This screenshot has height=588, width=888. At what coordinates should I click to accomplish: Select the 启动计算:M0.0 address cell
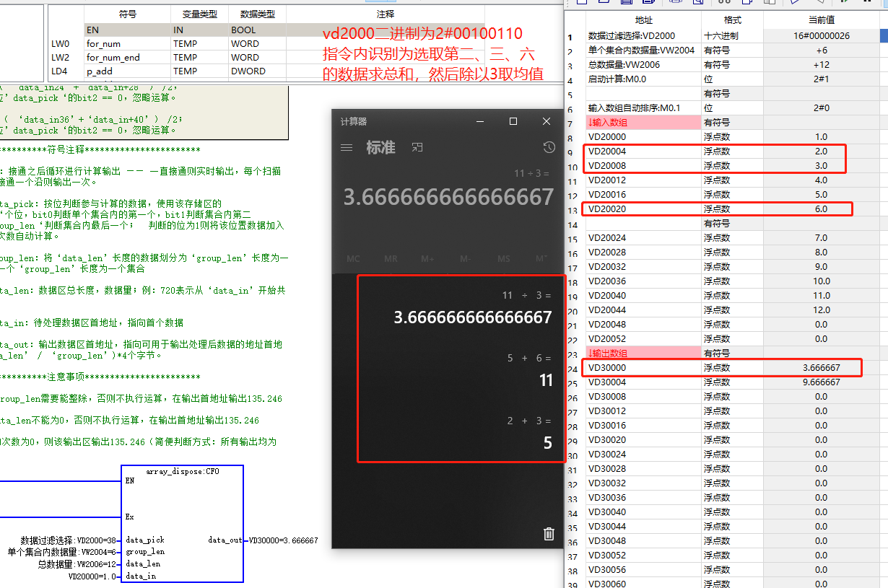coord(643,79)
